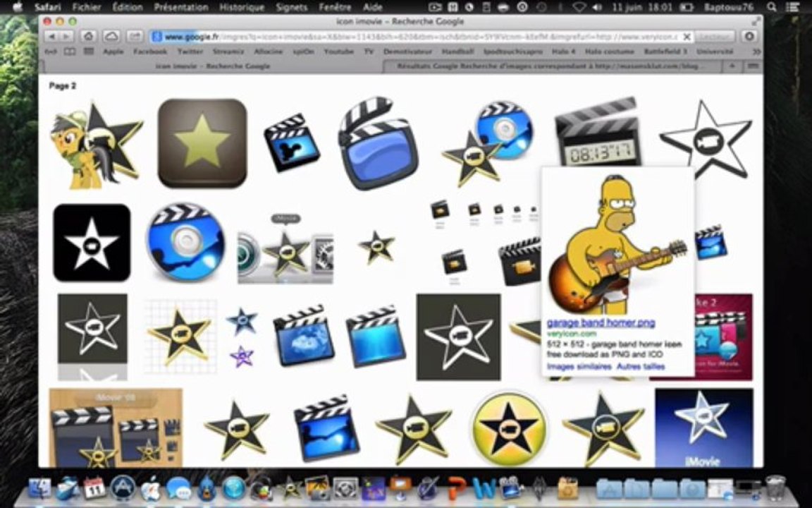This screenshot has height=508, width=812.
Task: Open the Youtube bookmark
Action: (x=338, y=52)
